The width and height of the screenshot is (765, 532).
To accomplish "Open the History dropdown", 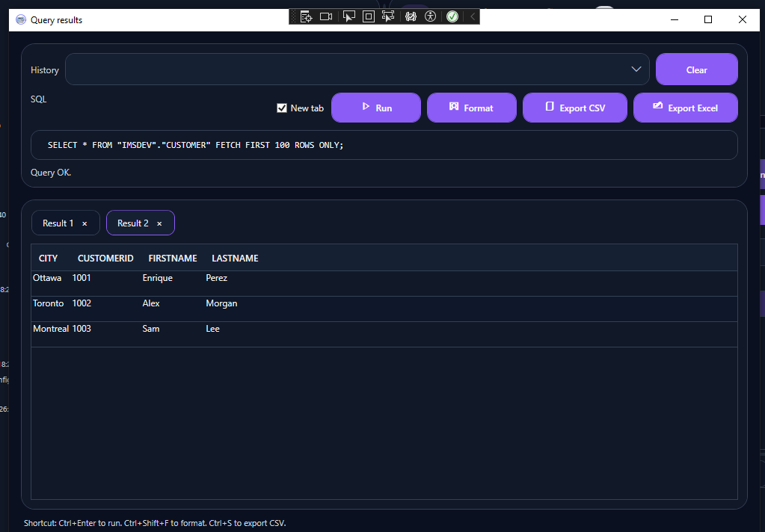I will [x=357, y=69].
